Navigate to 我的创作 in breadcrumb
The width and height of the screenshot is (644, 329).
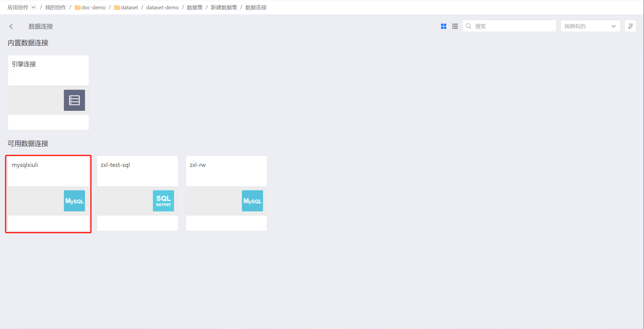55,8
